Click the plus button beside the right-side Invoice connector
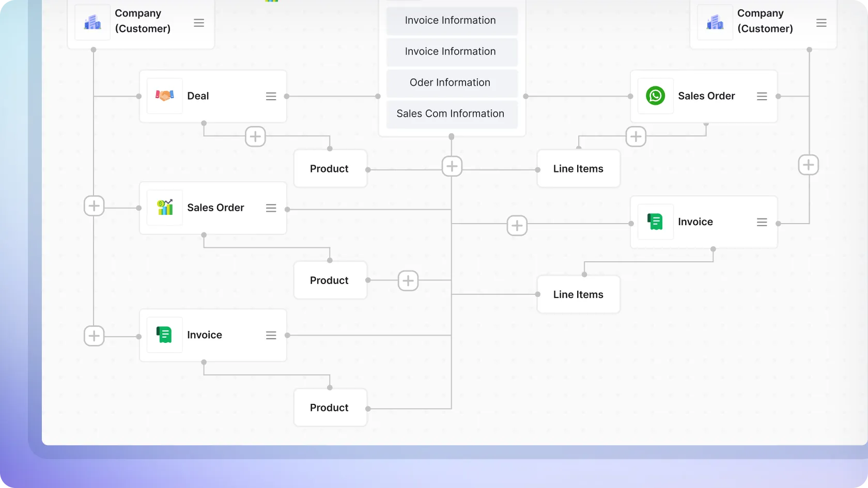Viewport: 868px width, 488px height. 517,226
